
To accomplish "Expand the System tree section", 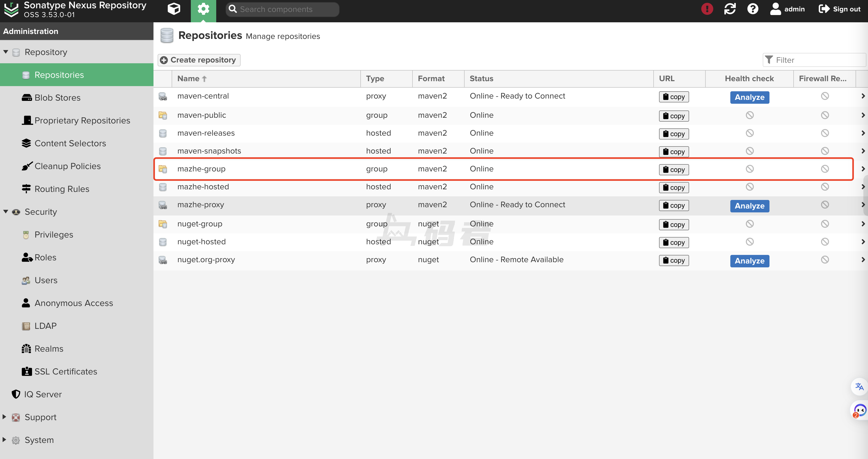I will point(4,440).
